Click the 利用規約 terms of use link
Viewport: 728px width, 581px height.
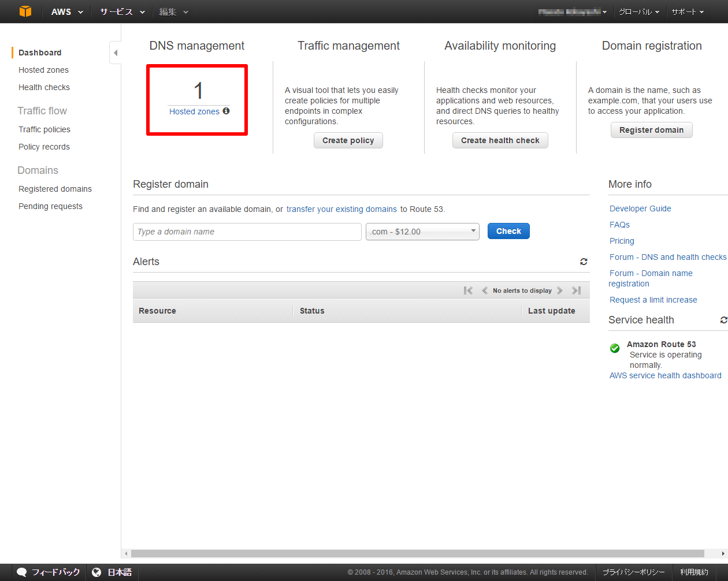694,572
